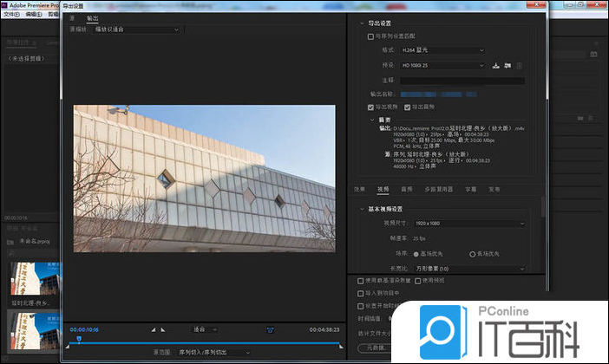Select the lower field first radio button
The height and width of the screenshot is (364, 609).
coord(473,253)
